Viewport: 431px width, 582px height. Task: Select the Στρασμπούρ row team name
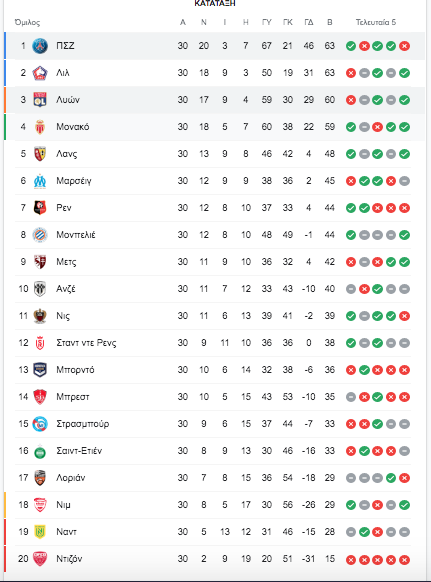click(x=82, y=424)
